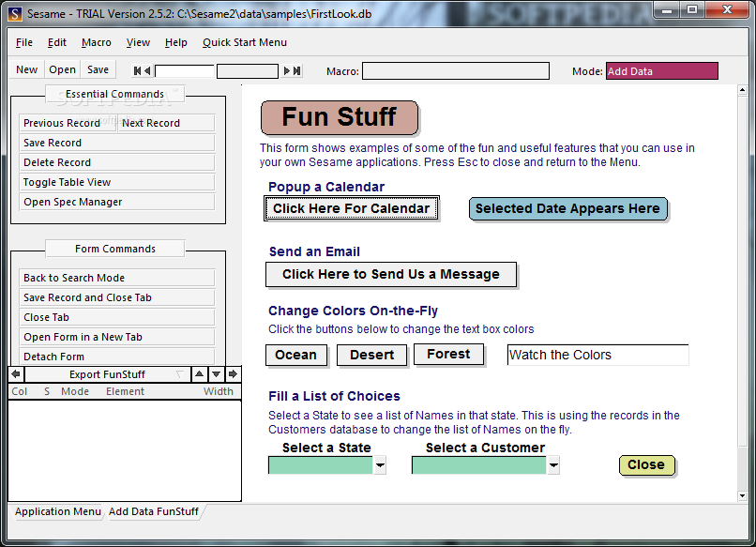The image size is (756, 547).
Task: Click the New toolbar button
Action: [26, 69]
